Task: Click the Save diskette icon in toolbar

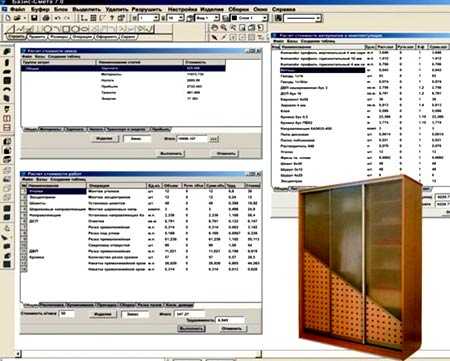Action: [34, 18]
